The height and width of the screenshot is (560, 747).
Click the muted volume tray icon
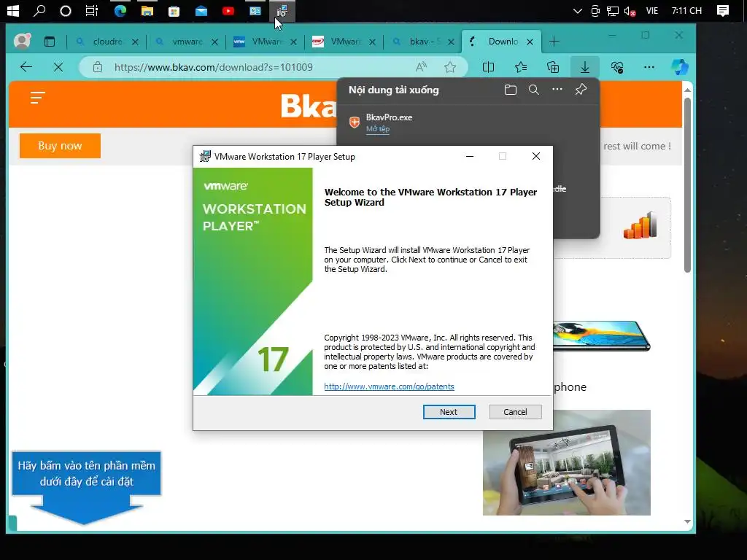[630, 10]
